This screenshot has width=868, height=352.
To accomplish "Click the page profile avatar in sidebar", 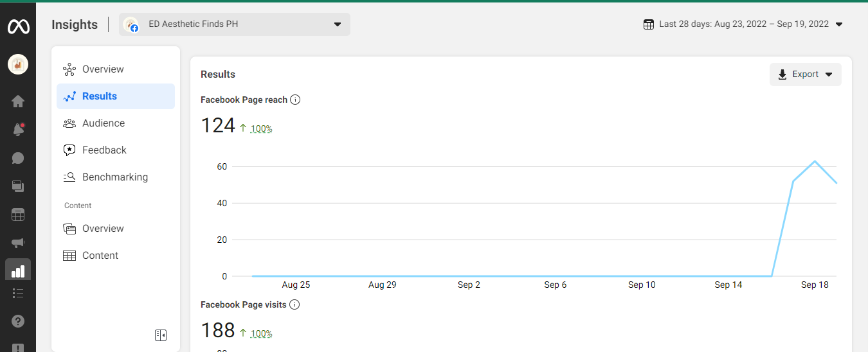I will click(x=18, y=64).
